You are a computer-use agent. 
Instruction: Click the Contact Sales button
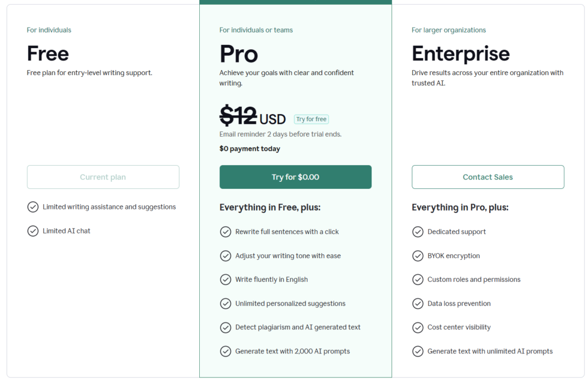click(488, 177)
